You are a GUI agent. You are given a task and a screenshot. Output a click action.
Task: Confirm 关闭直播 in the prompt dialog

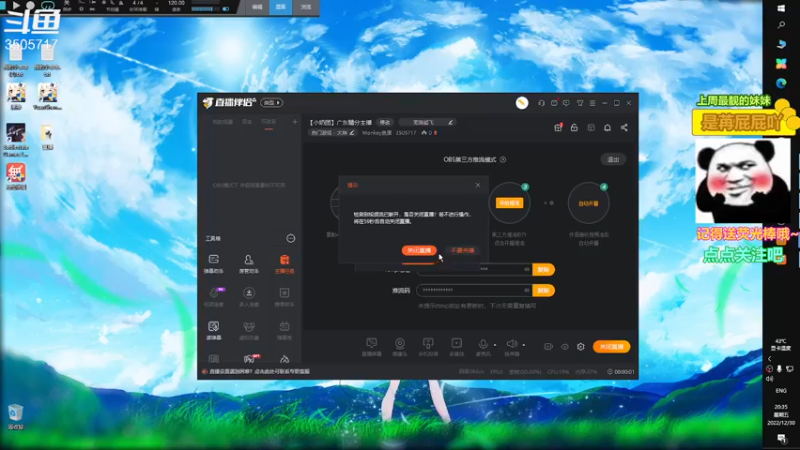(x=419, y=251)
